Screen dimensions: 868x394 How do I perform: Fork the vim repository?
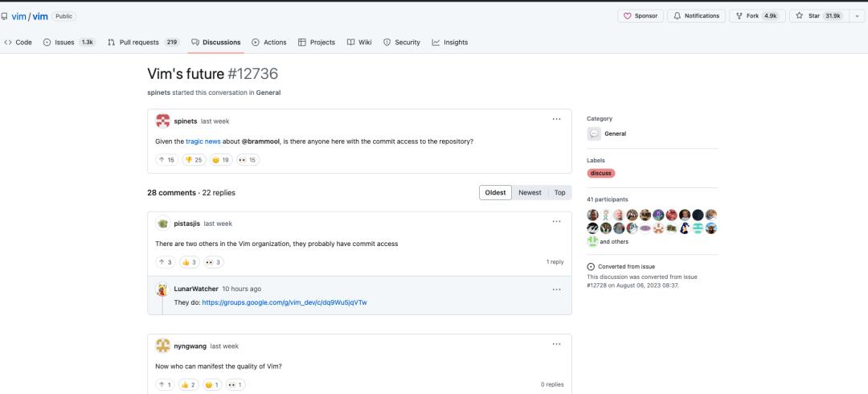coord(757,16)
